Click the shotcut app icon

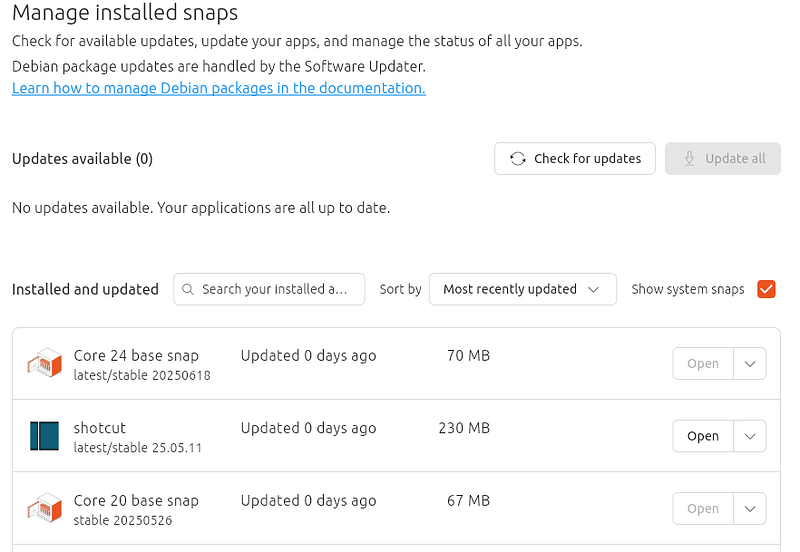(x=44, y=436)
